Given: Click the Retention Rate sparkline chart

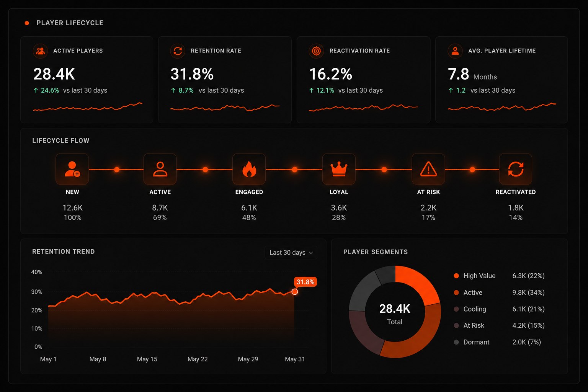Looking at the screenshot, I should coord(225,108).
